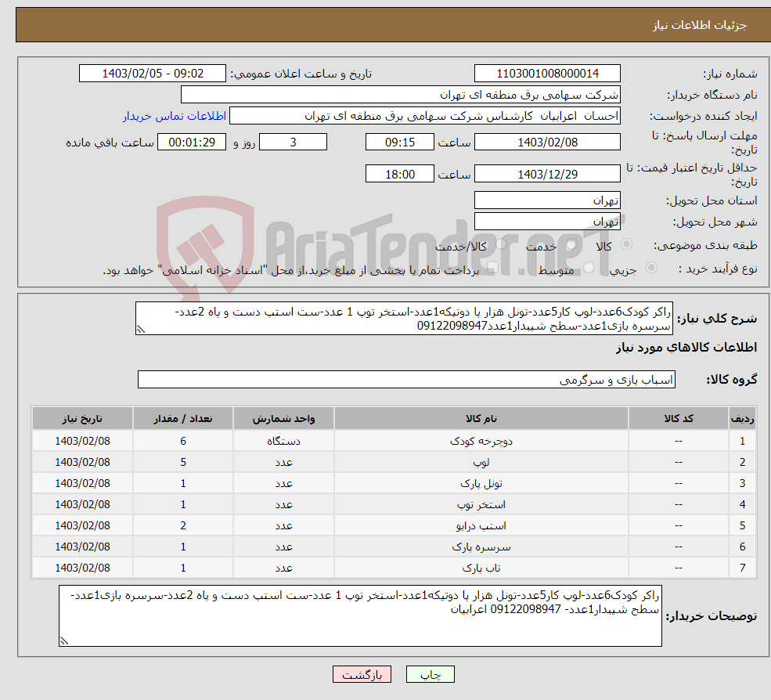Select the کالا/خدمت radio button
The image size is (771, 700).
[501, 244]
